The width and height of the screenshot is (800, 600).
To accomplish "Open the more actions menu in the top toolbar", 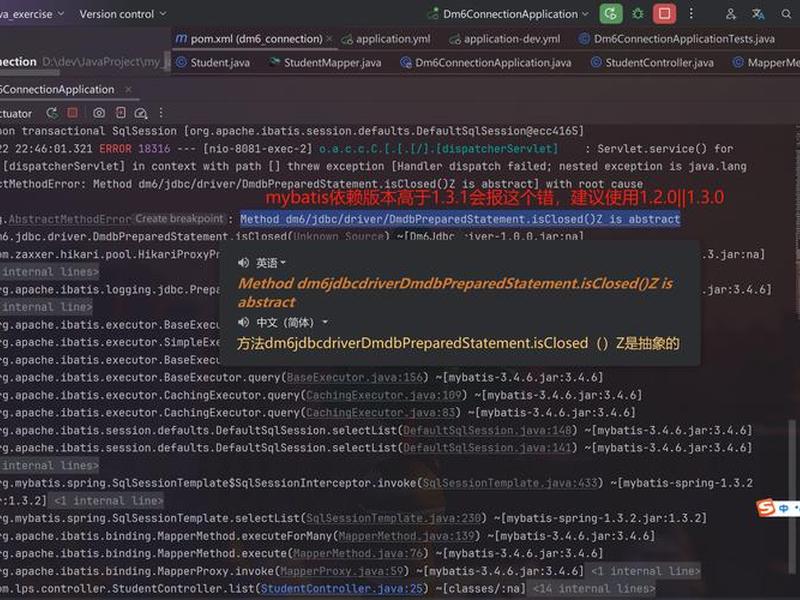I will point(691,14).
